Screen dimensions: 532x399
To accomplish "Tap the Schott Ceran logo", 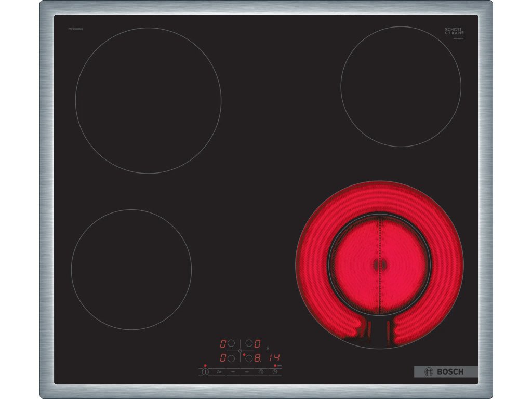I will 454,31.
